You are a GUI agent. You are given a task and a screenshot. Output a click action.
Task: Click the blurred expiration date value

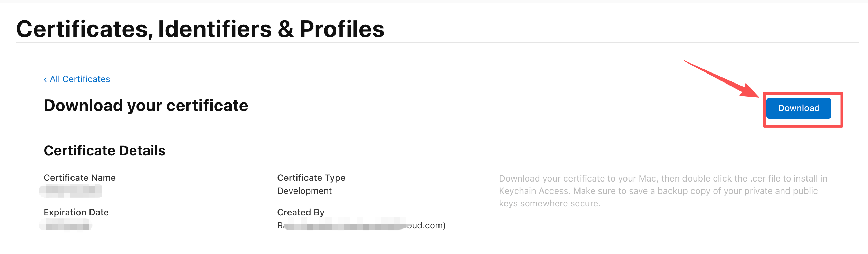(x=66, y=226)
